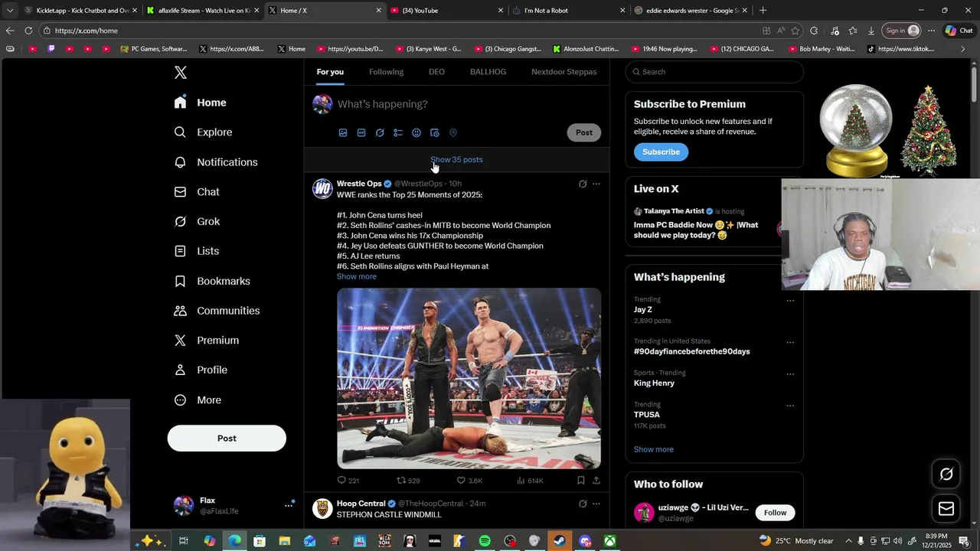Open options for #90dayfiancebeforethe90days trend
980x551 pixels.
[x=790, y=342]
